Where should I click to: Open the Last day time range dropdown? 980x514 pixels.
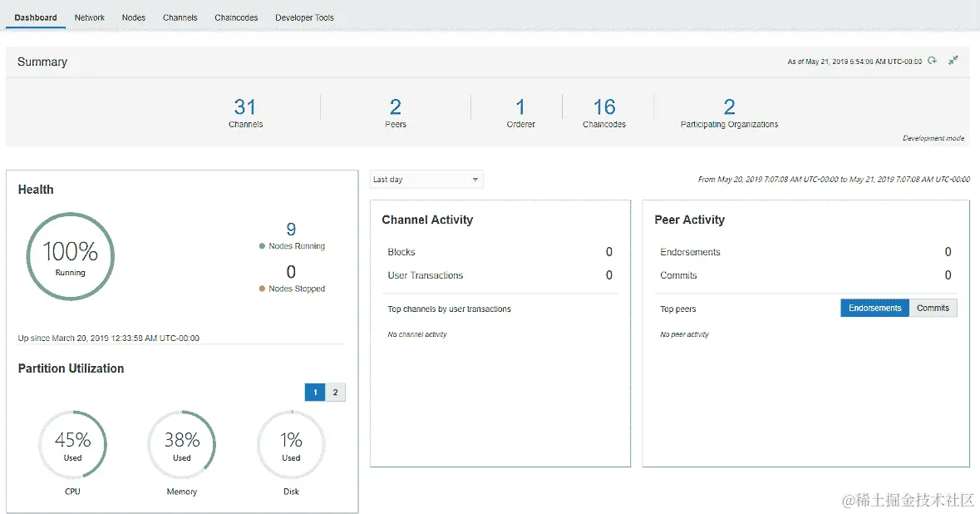coord(426,180)
